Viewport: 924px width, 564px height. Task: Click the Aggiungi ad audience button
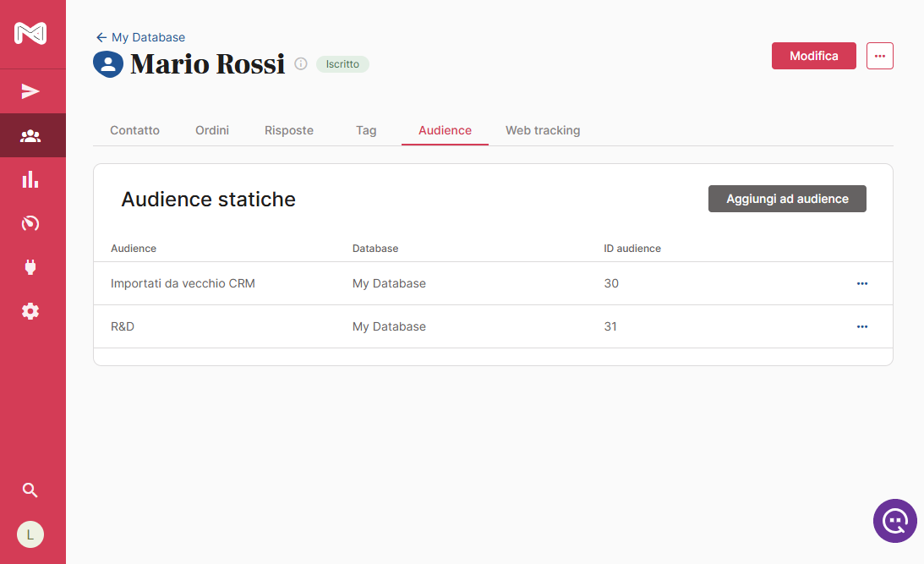(787, 199)
